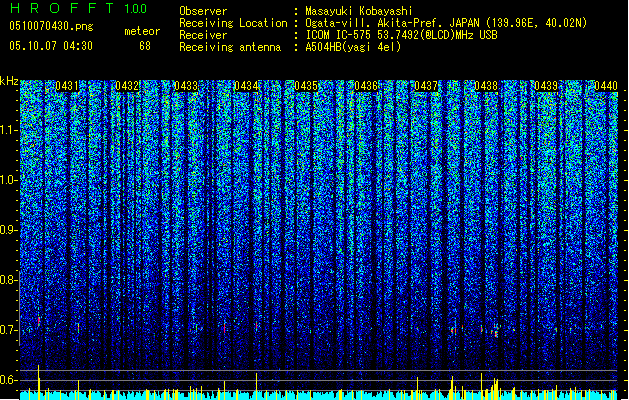Click the 1.1 kHz axis tick label
Viewport: 629px width, 400px height.
(x=8, y=130)
